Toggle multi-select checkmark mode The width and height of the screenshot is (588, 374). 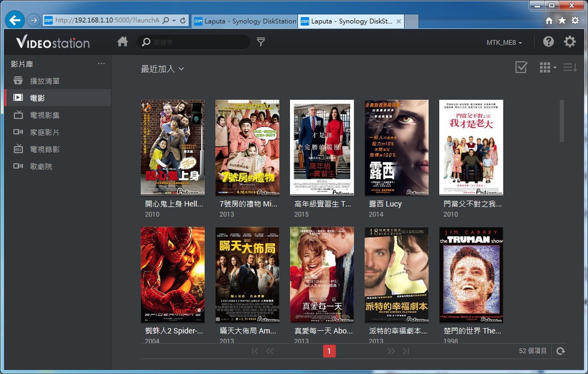[x=521, y=68]
